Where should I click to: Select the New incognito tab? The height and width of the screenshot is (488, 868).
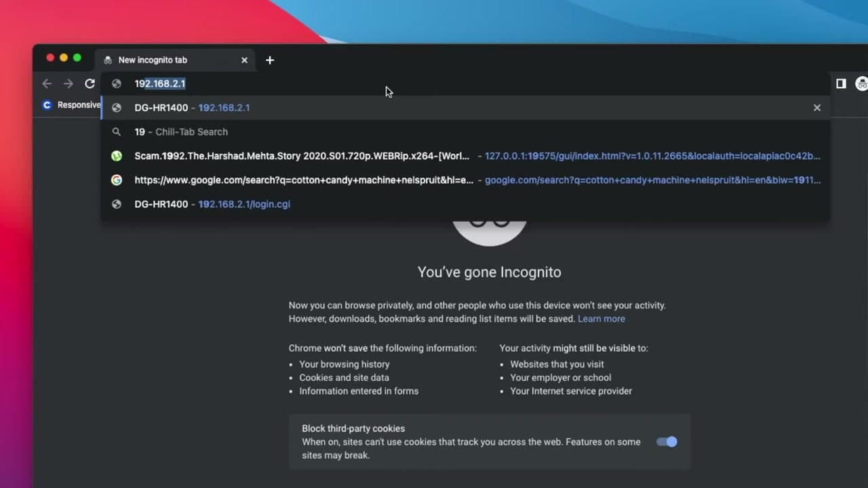coord(176,60)
